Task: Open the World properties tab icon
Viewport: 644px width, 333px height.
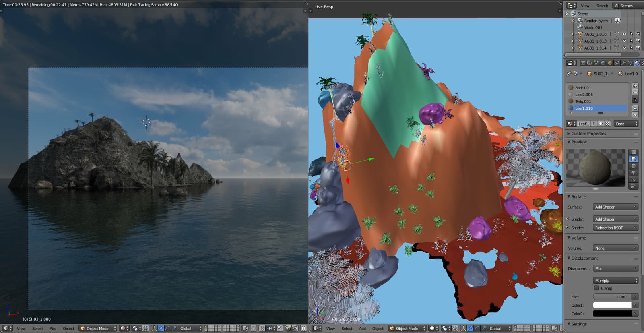Action: click(603, 63)
